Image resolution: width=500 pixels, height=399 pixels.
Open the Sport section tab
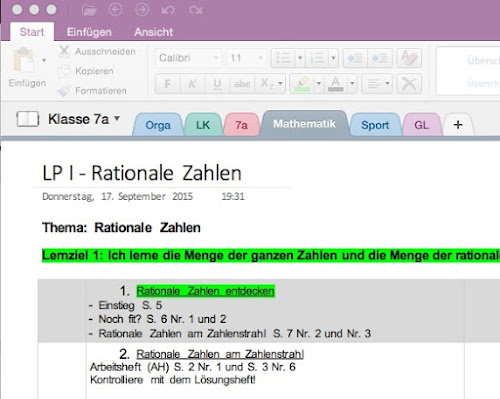point(375,125)
